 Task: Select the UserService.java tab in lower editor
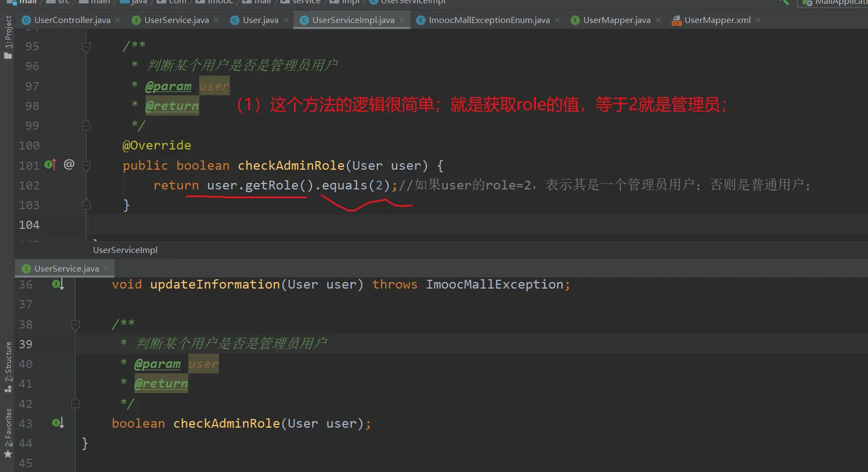(66, 268)
